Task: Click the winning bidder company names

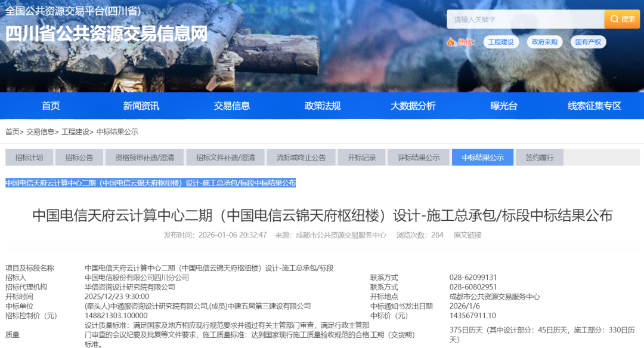Action: (197, 306)
